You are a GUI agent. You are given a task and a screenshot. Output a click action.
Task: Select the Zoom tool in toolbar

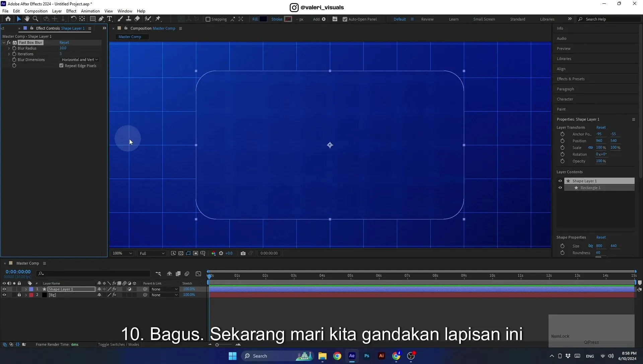pos(35,19)
